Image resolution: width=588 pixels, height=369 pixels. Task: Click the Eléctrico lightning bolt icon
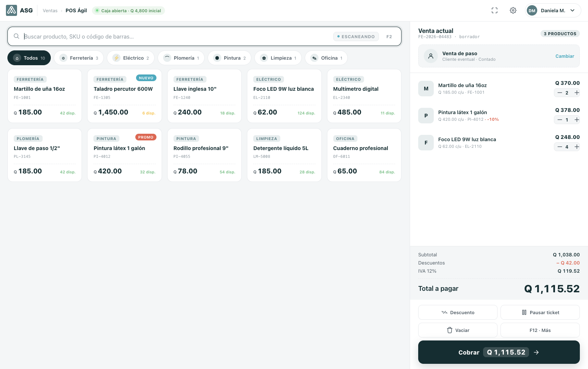point(116,58)
